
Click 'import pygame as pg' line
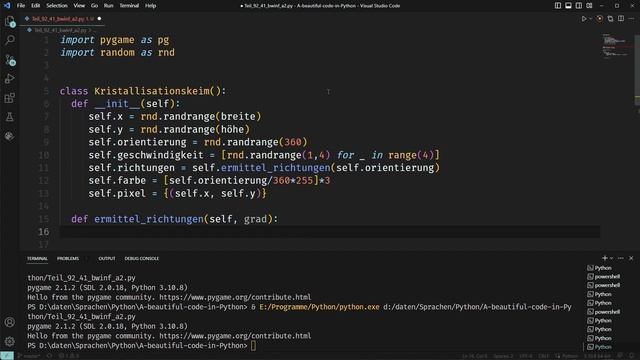[115, 40]
